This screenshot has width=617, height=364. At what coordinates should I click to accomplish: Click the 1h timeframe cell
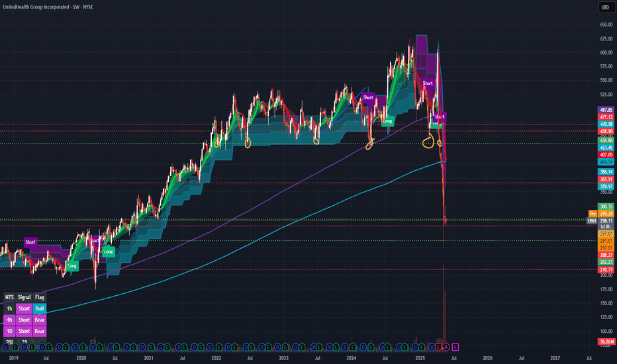[x=9, y=308]
